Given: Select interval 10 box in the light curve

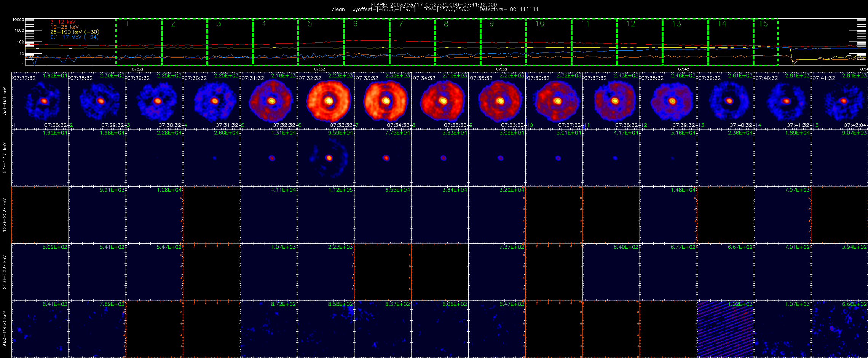Looking at the screenshot, I should (549, 42).
